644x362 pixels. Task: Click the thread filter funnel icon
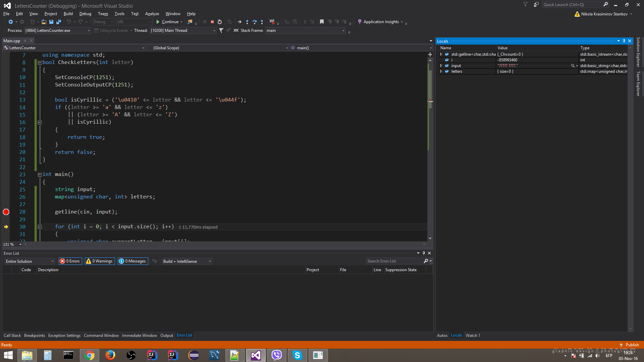coord(221,31)
